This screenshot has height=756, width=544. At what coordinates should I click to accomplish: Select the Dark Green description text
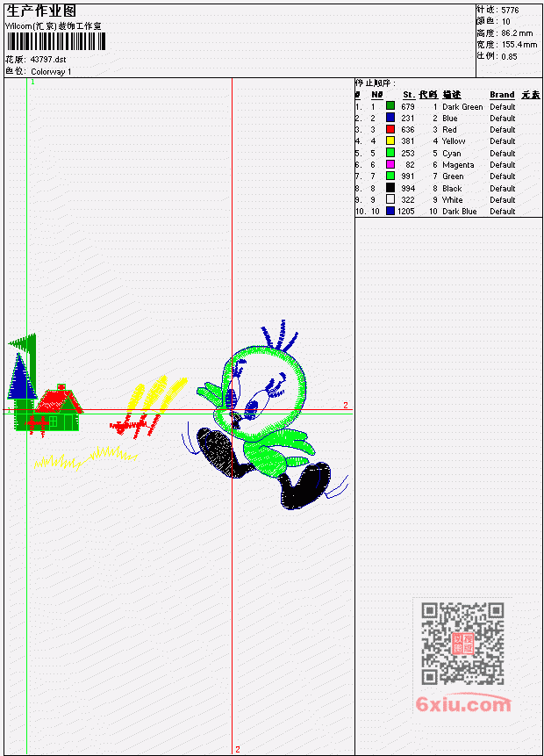(462, 106)
